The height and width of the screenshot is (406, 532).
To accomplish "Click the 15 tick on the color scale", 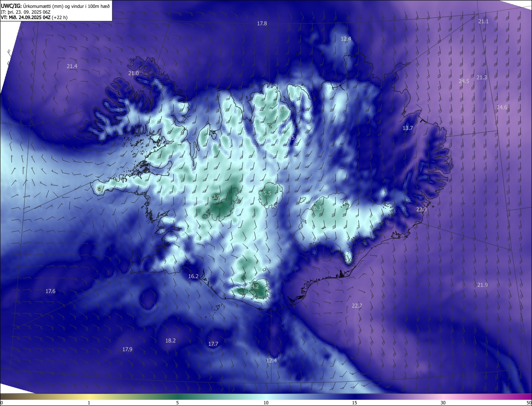I will (x=355, y=403).
